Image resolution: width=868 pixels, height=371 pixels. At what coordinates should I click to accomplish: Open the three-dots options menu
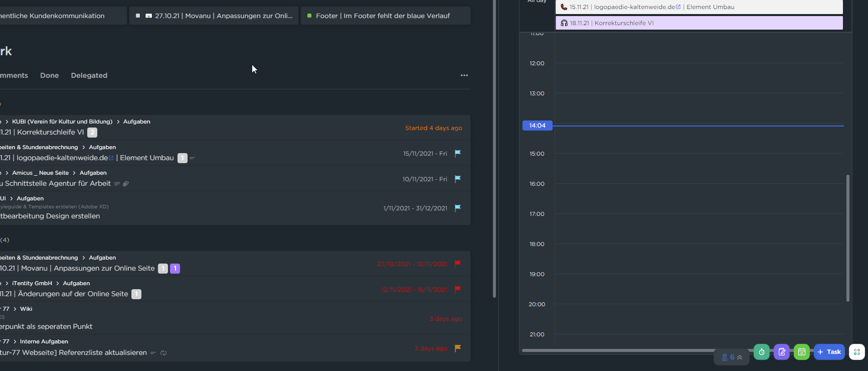(x=464, y=75)
